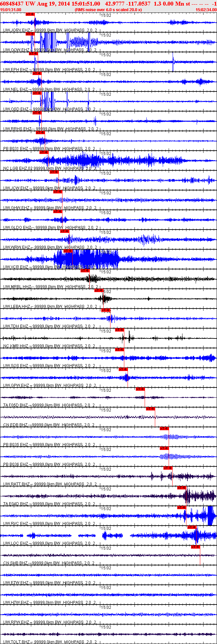
Task: Select the red pick marker on UW.VCR trace
Action: 68,251
